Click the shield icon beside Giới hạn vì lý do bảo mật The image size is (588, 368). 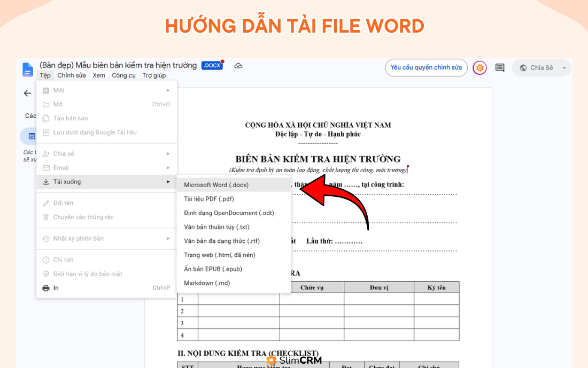(x=46, y=274)
